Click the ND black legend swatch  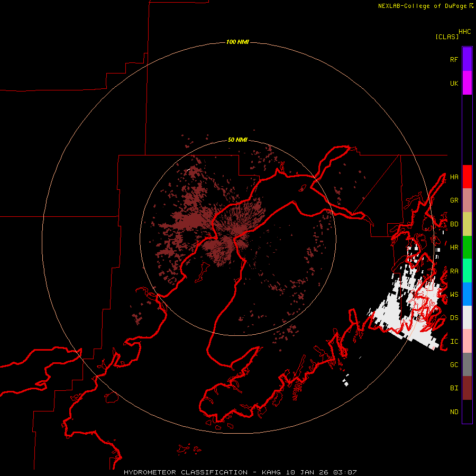coord(467,411)
